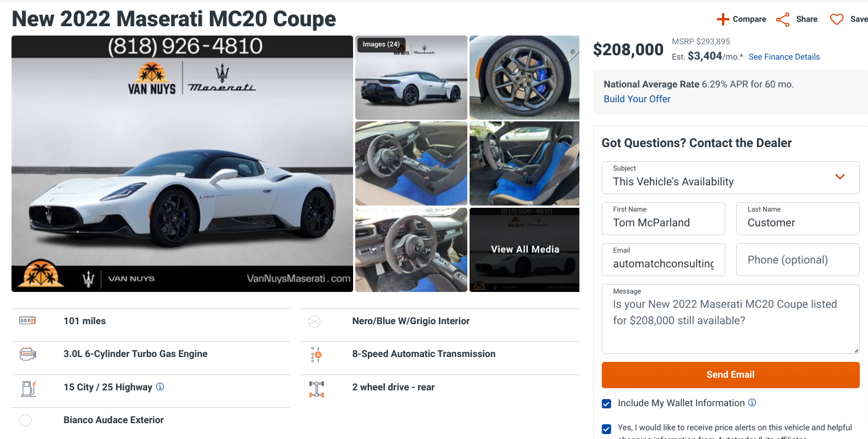Click the engine icon
868x439 pixels.
27,354
